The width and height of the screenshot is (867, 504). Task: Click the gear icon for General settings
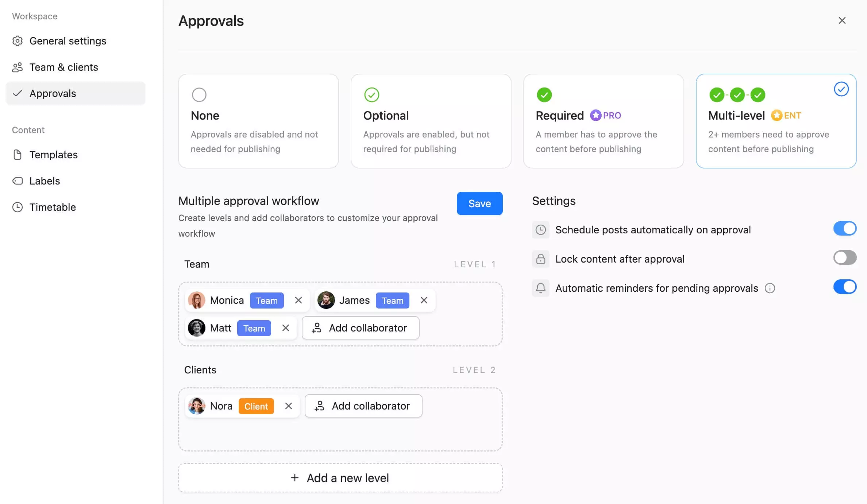tap(18, 41)
